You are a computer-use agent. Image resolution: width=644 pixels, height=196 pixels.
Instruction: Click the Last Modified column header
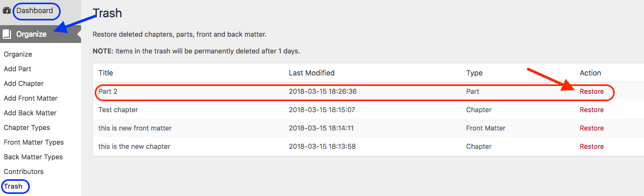312,73
